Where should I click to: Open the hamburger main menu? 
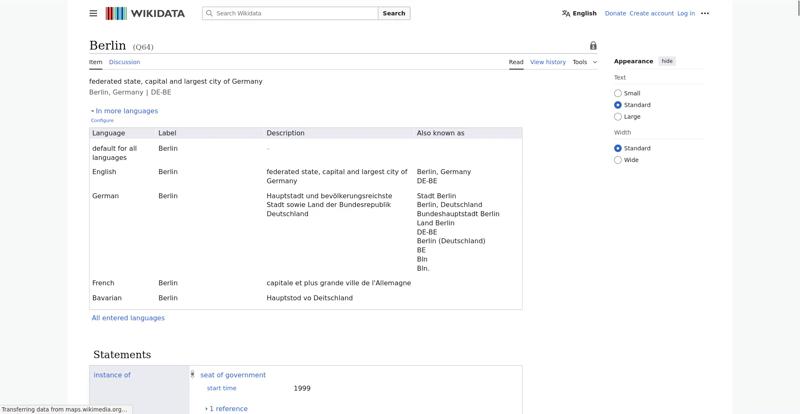[x=93, y=14]
